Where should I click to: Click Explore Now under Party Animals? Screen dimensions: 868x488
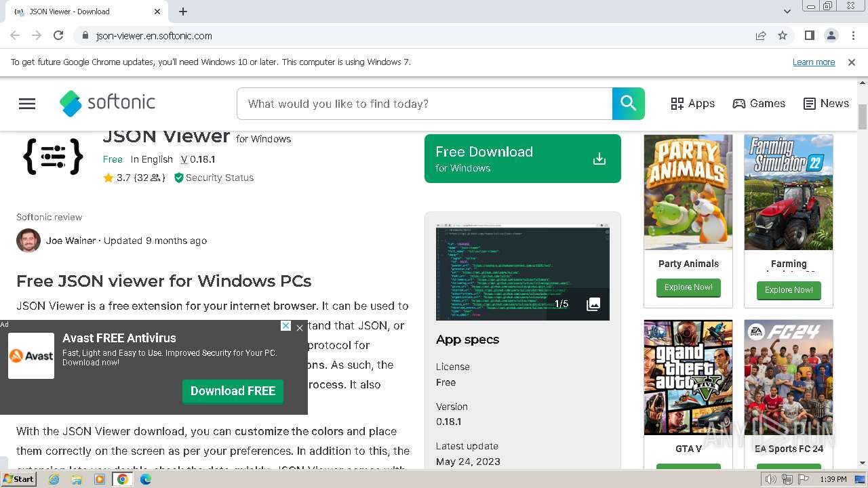pos(688,287)
